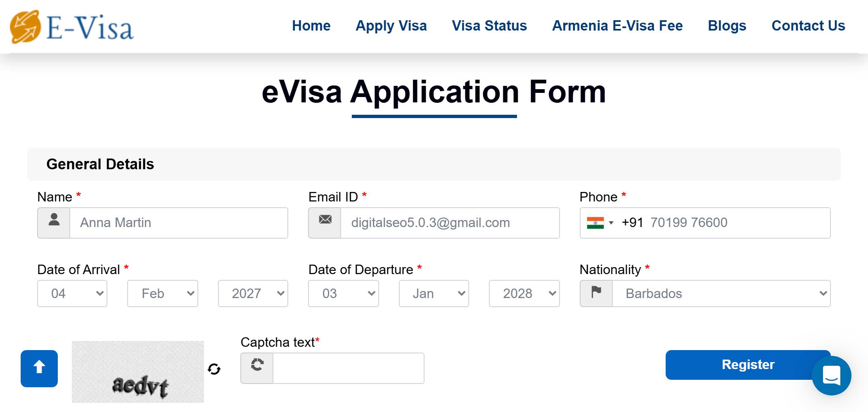Click the person icon beside Name
This screenshot has height=412, width=868.
[54, 223]
